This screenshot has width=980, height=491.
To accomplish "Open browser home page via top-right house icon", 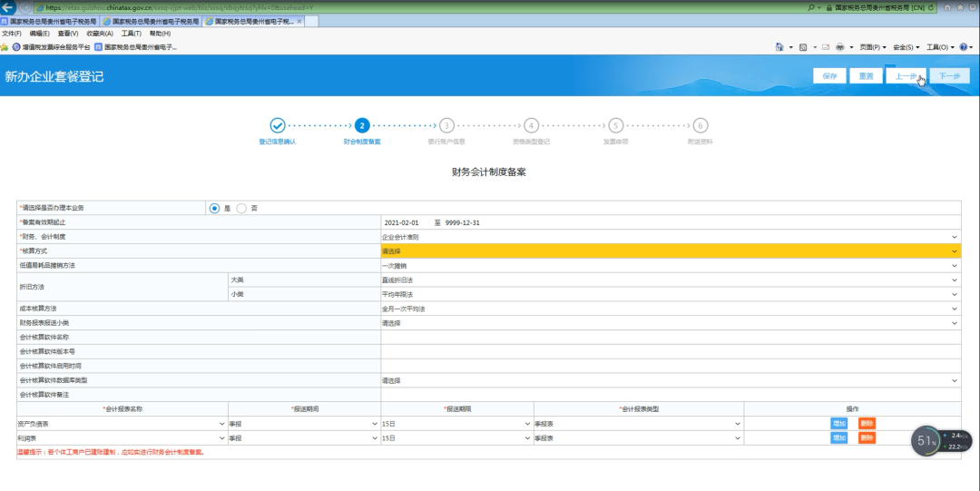I will (947, 7).
